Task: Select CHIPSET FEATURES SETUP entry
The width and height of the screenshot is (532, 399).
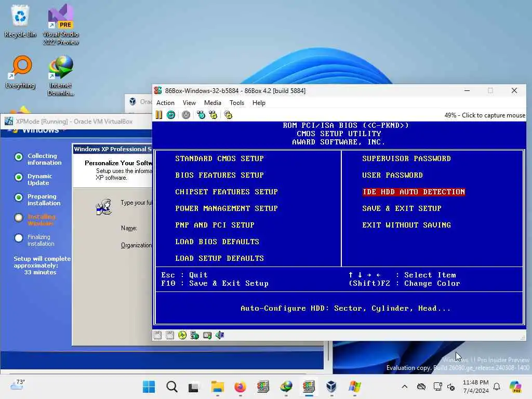Action: tap(227, 192)
